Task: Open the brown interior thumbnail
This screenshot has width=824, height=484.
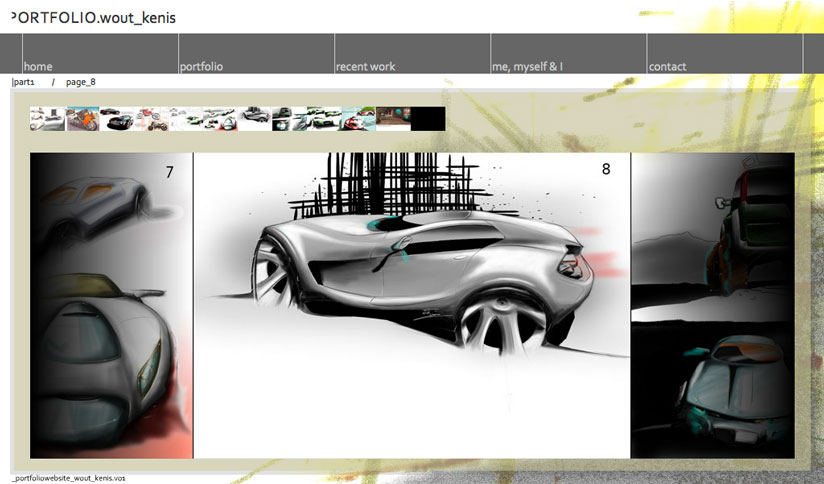Action: click(x=392, y=119)
